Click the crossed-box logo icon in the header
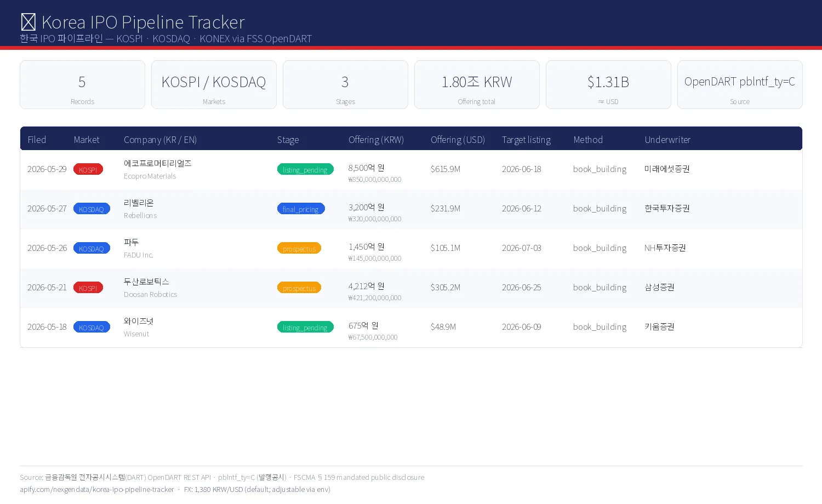 click(x=28, y=22)
